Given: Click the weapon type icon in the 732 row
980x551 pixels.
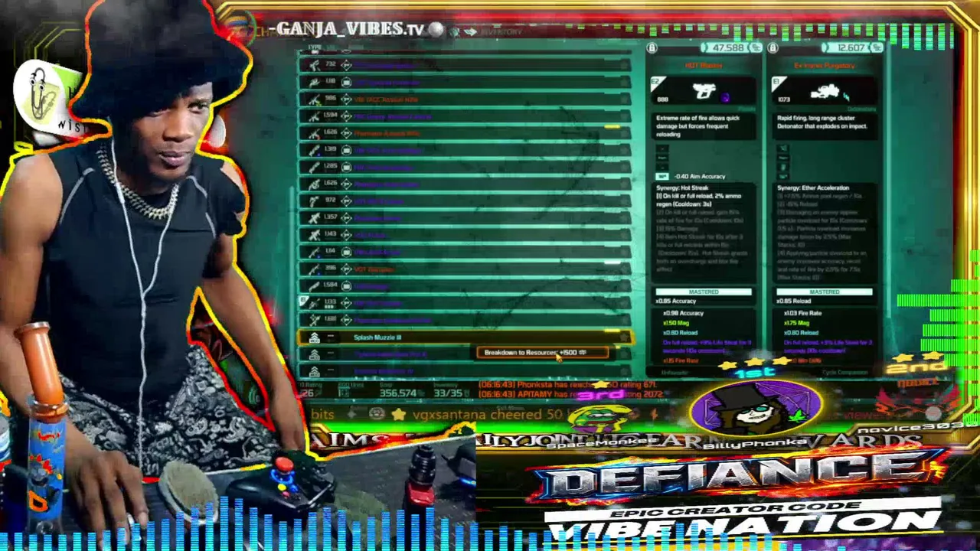Looking at the screenshot, I should click(x=314, y=65).
